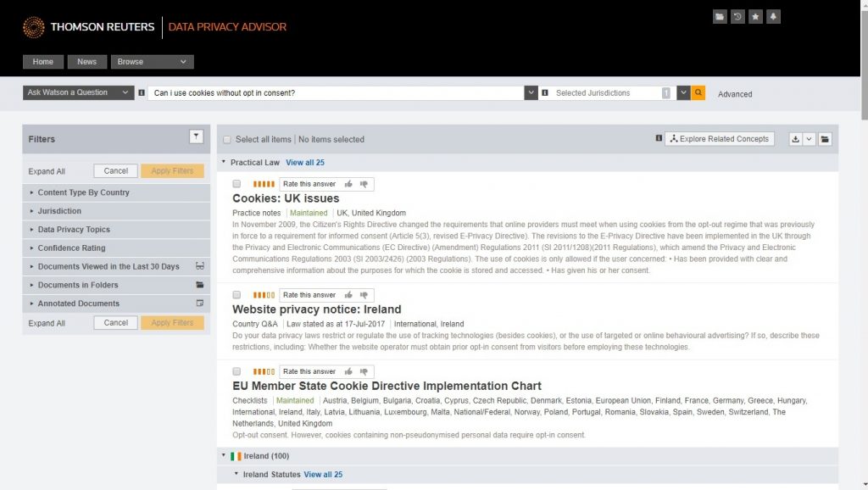The height and width of the screenshot is (490, 868).
Task: Thumbs down EU Member State Cookie Directive answer
Action: pos(364,372)
